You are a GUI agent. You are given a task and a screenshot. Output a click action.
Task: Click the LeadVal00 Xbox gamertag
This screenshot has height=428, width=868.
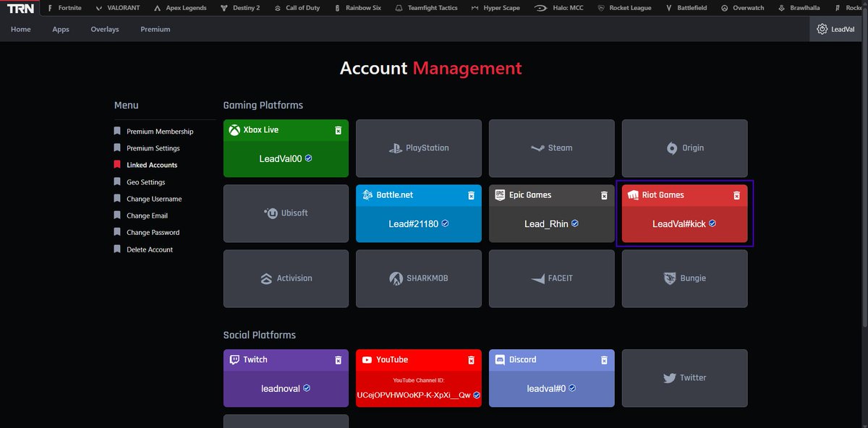281,158
